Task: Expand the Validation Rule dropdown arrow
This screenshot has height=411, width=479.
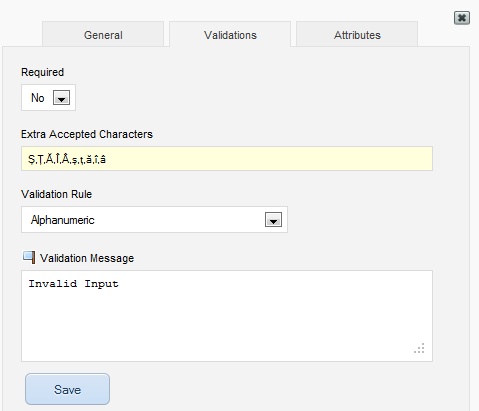Action: click(273, 220)
